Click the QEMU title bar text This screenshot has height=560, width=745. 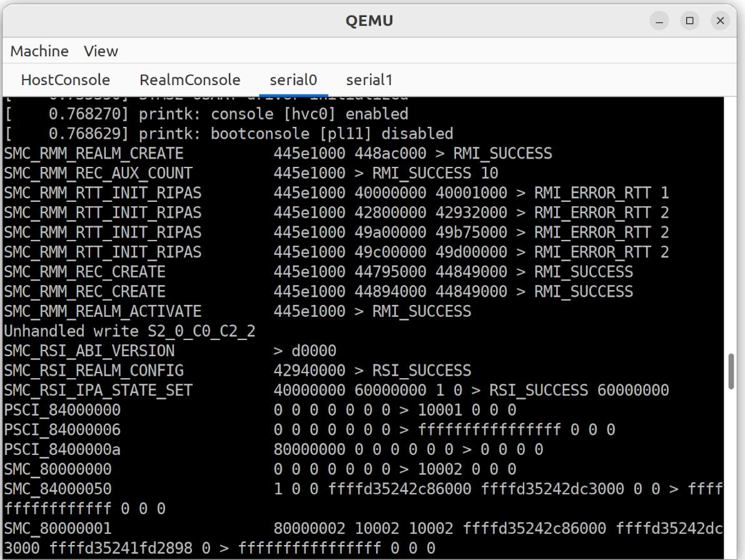(x=369, y=21)
